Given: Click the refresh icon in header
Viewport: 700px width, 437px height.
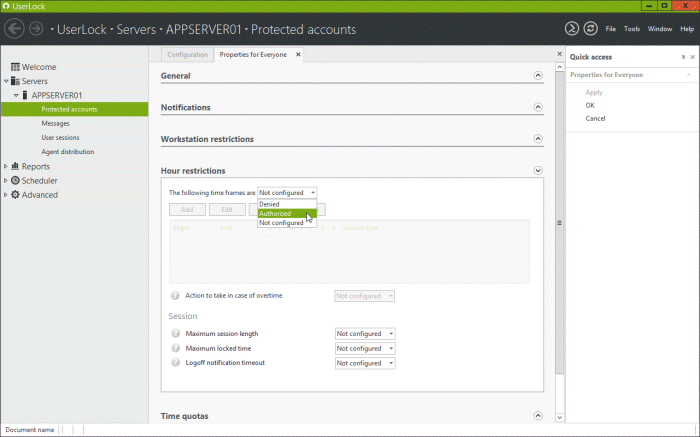Looking at the screenshot, I should [590, 29].
